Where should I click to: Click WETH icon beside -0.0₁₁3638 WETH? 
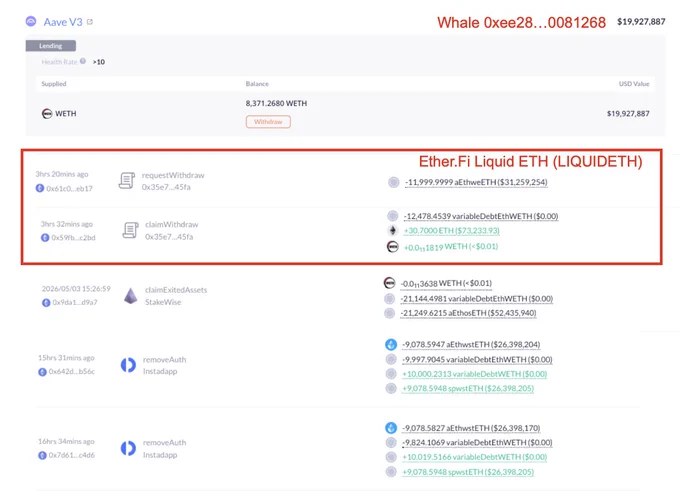pyautogui.click(x=389, y=283)
